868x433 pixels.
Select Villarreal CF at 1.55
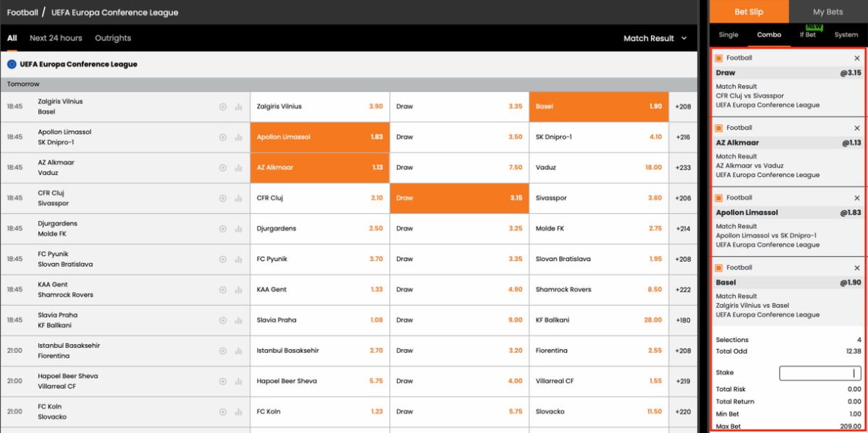pos(599,382)
